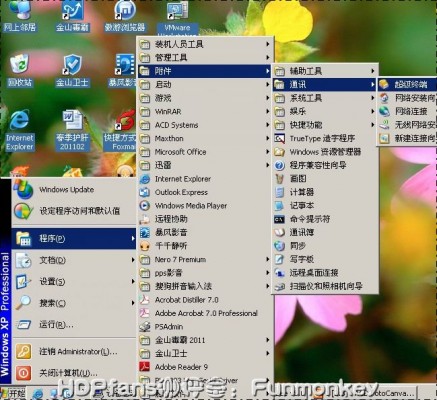Open 金山毒霸 desktop shortcut
Image resolution: width=437 pixels, height=400 pixels.
coord(72,16)
